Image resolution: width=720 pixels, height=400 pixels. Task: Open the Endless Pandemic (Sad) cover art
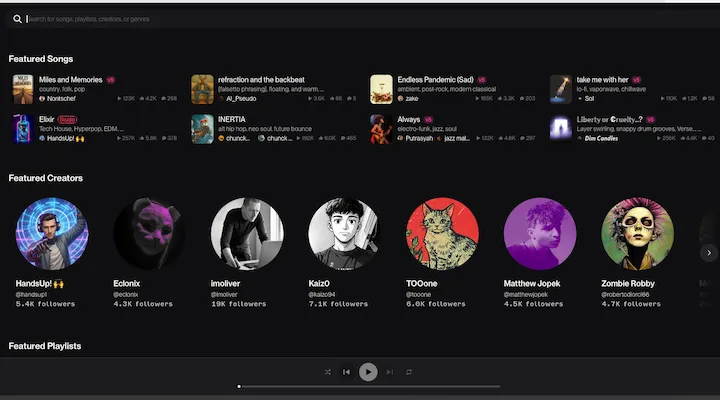tap(381, 89)
